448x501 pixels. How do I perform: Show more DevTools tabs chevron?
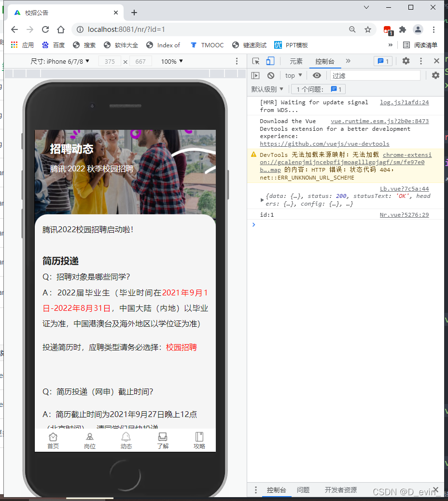(348, 61)
